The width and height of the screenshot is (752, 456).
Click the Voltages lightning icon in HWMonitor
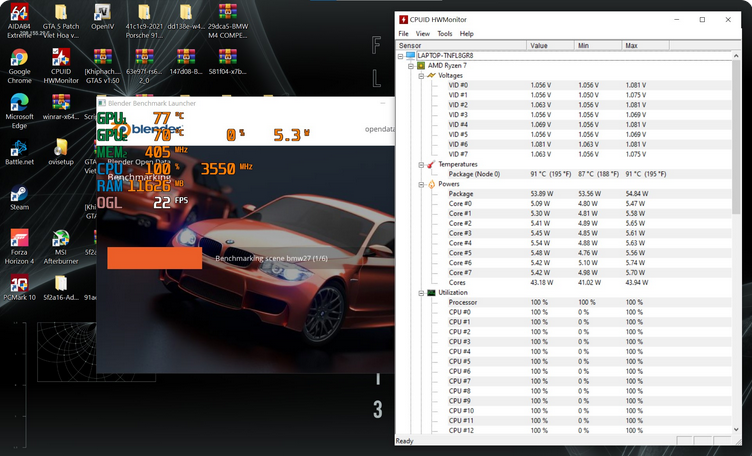click(431, 75)
